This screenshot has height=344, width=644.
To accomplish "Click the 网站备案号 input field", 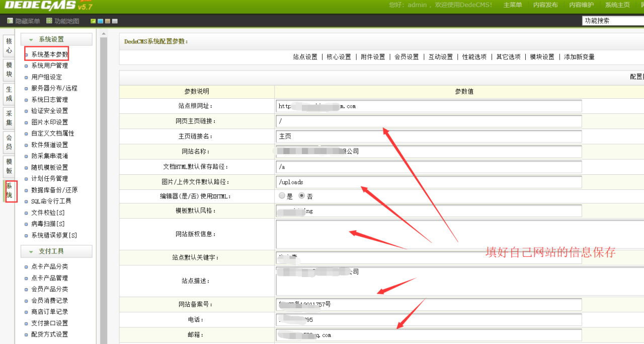I will click(429, 304).
